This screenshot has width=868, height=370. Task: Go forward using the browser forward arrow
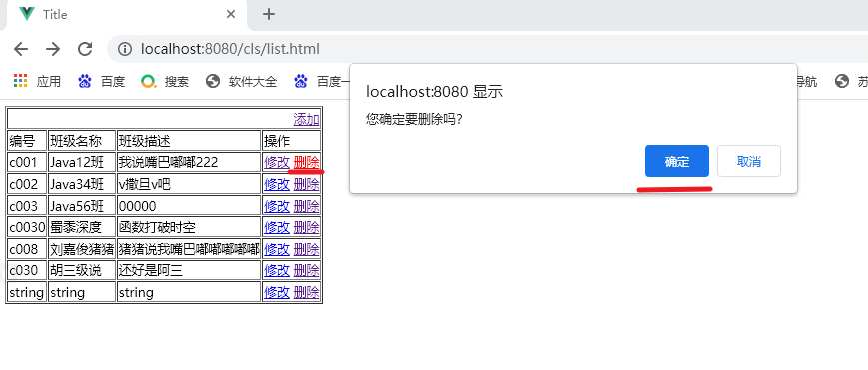(x=53, y=49)
